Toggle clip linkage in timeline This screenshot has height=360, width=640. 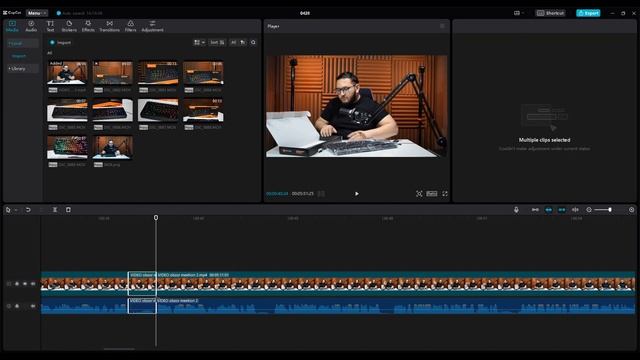coord(562,210)
